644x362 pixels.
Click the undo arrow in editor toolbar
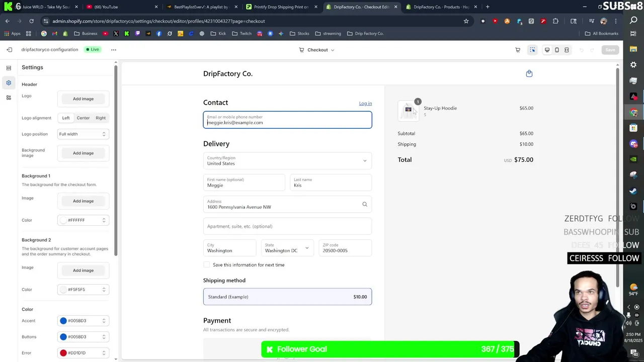pos(582,50)
